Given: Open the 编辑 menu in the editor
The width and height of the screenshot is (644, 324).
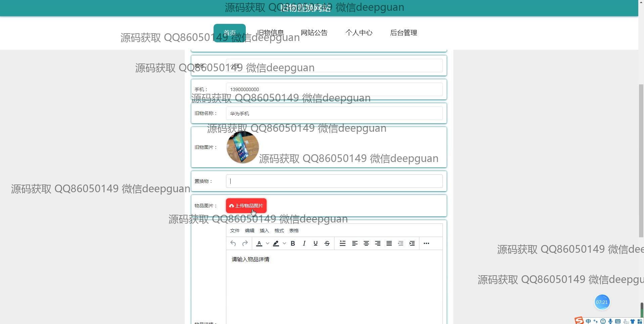Looking at the screenshot, I should tap(249, 231).
